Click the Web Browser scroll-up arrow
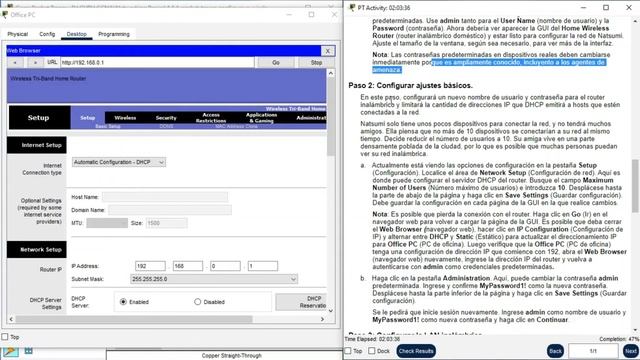The width and height of the screenshot is (640, 360). tap(331, 73)
